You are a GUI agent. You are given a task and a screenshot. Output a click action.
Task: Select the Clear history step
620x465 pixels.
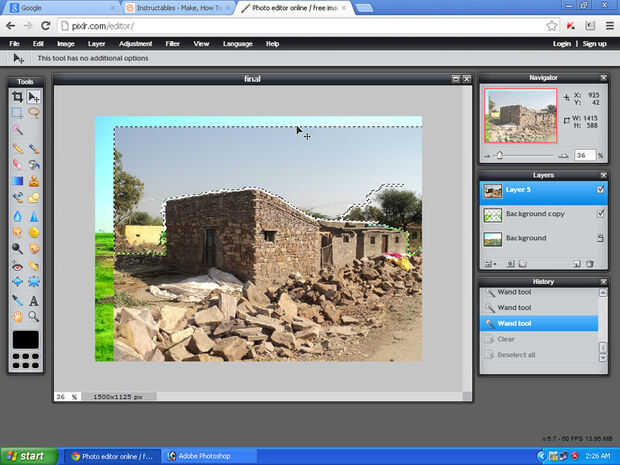click(x=539, y=339)
